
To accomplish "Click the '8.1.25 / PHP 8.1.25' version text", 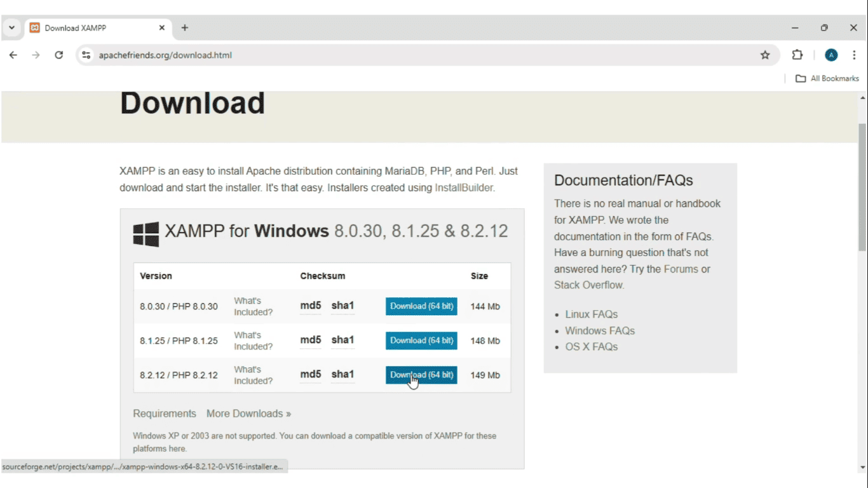I will (x=179, y=341).
